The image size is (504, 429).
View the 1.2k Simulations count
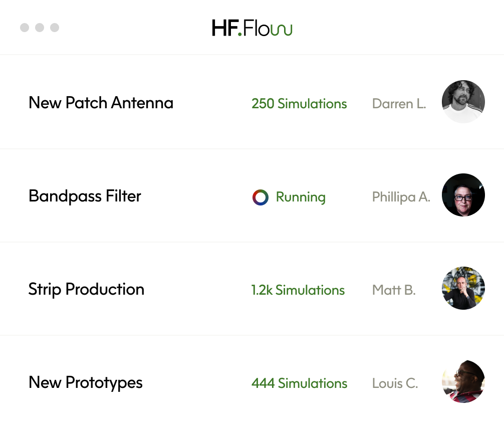coord(298,290)
